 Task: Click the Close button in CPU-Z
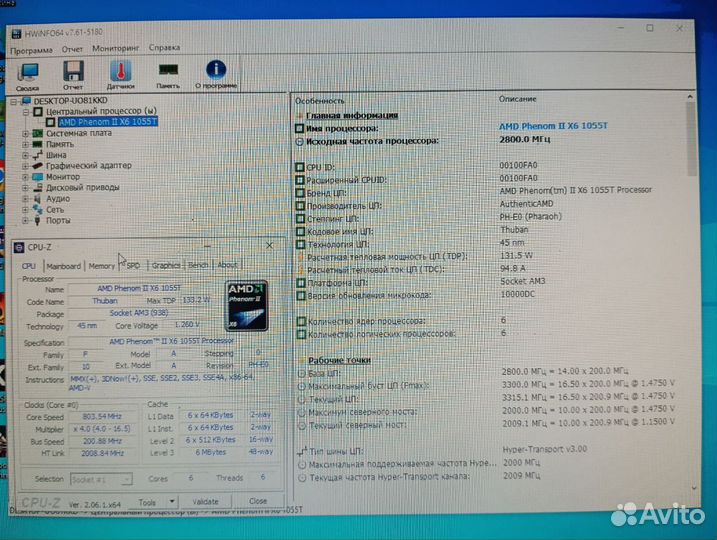258,501
